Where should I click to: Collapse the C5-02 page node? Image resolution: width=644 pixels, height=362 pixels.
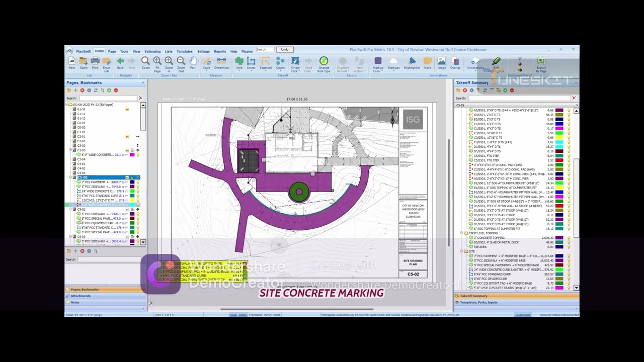(70, 210)
